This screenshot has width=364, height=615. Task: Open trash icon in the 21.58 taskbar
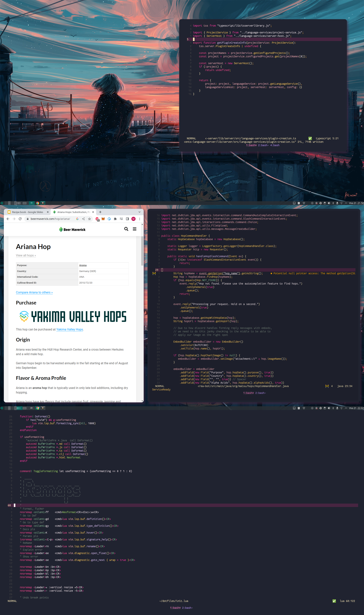click(x=299, y=203)
